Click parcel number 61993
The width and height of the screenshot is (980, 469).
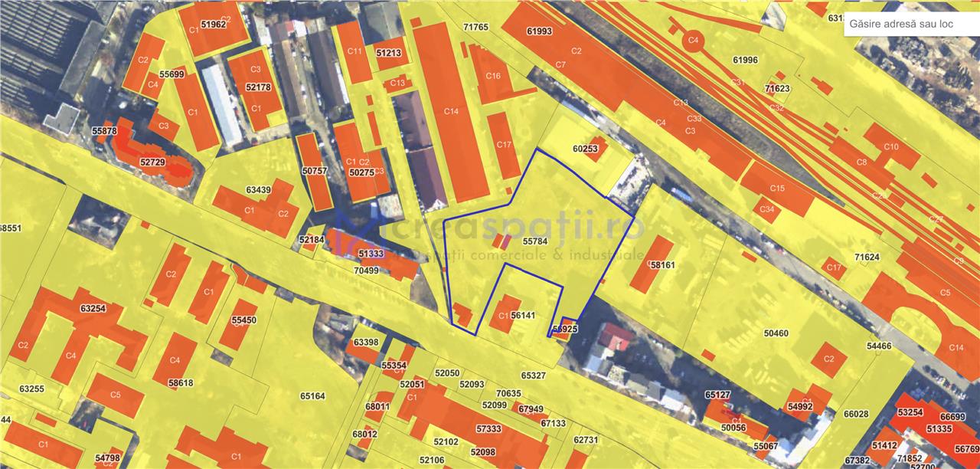[x=539, y=31]
